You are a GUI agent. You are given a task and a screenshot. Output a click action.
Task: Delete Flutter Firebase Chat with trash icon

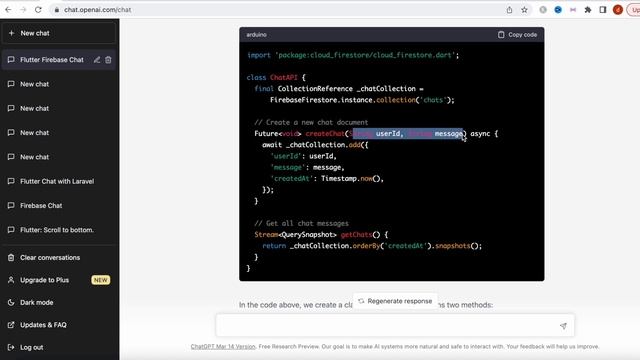(108, 60)
